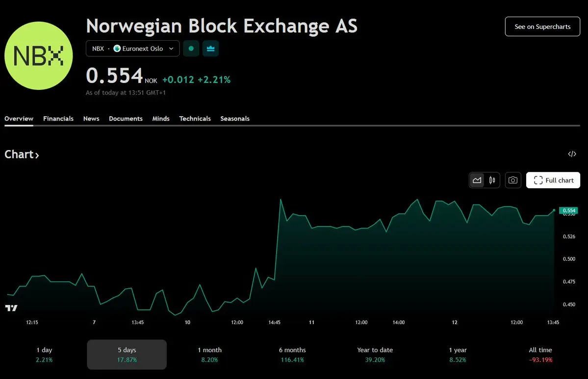The width and height of the screenshot is (588, 379).
Task: Click the 14:45 time axis label
Action: coord(275,323)
